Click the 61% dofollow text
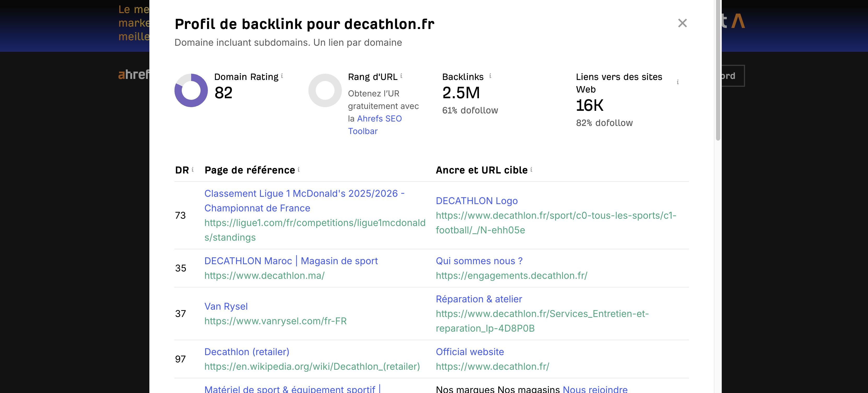The width and height of the screenshot is (868, 393). click(x=470, y=110)
